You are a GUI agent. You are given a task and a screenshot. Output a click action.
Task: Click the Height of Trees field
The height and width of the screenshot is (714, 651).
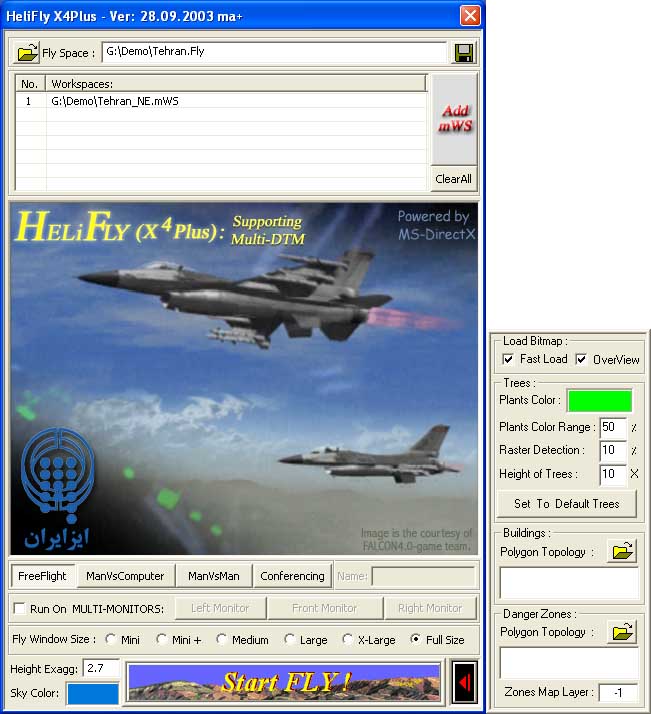pyautogui.click(x=612, y=474)
